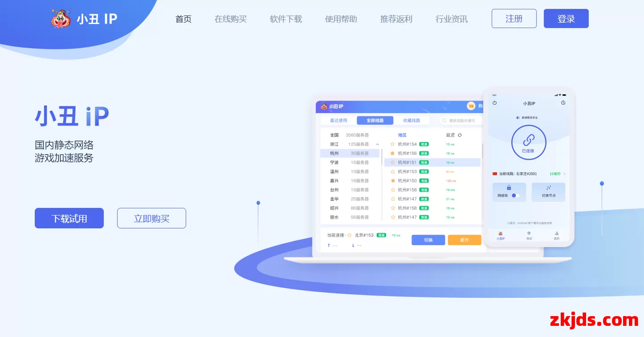
Task: Select the 全国 3560服务器 row
Action: tap(350, 135)
